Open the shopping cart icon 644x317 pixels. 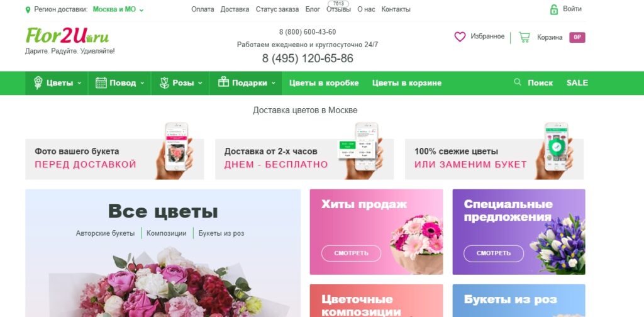pos(524,37)
